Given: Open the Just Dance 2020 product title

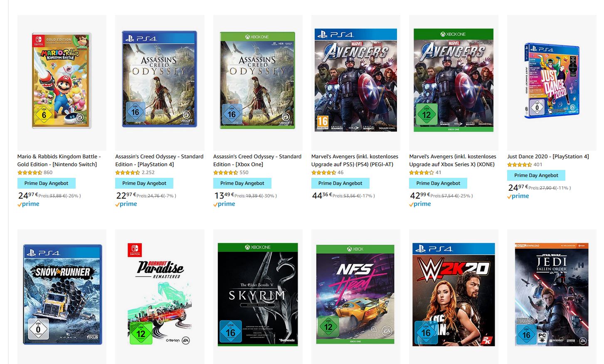Looking at the screenshot, I should [x=547, y=156].
